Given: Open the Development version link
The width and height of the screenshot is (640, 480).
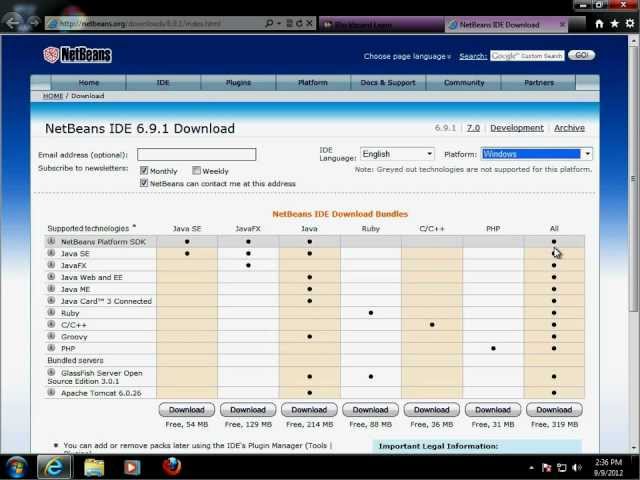Looking at the screenshot, I should (517, 128).
